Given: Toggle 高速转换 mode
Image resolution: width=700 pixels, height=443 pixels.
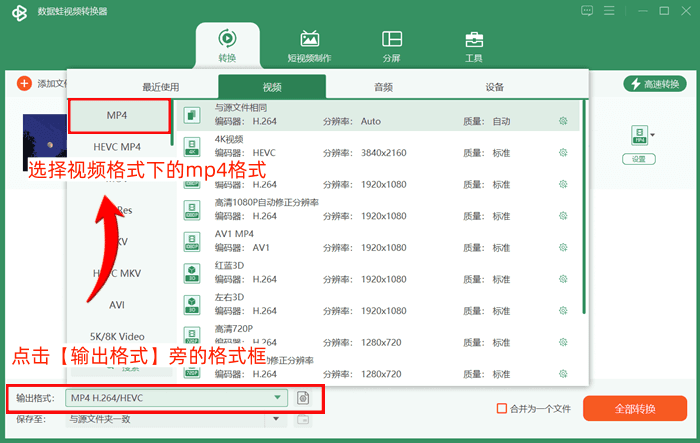Looking at the screenshot, I should point(655,84).
